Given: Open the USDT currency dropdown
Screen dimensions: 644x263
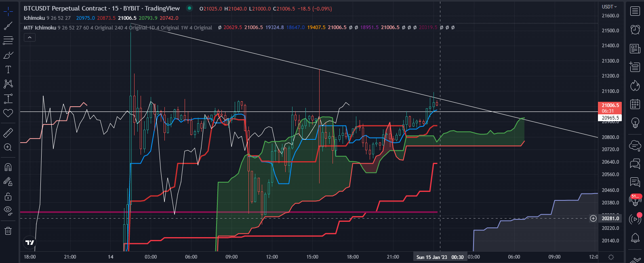Looking at the screenshot, I should tap(610, 7).
